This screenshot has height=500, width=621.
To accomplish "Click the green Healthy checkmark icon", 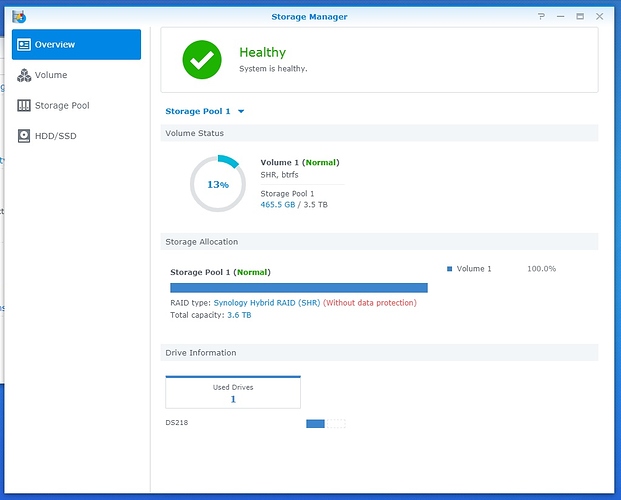I will pyautogui.click(x=202, y=60).
